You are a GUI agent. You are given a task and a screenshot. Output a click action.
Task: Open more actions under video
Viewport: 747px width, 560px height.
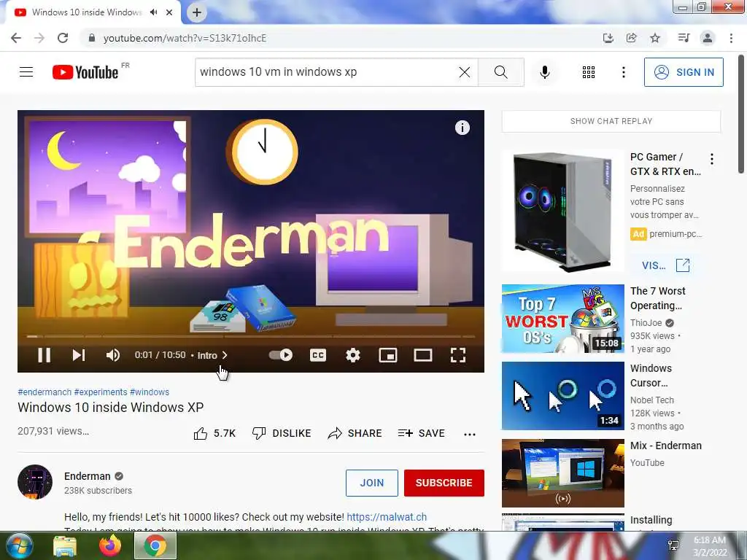click(470, 434)
